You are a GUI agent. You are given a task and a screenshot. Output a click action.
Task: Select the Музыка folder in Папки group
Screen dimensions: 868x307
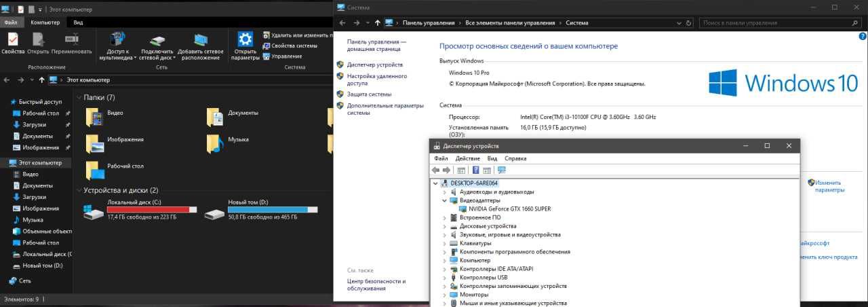[x=228, y=143]
